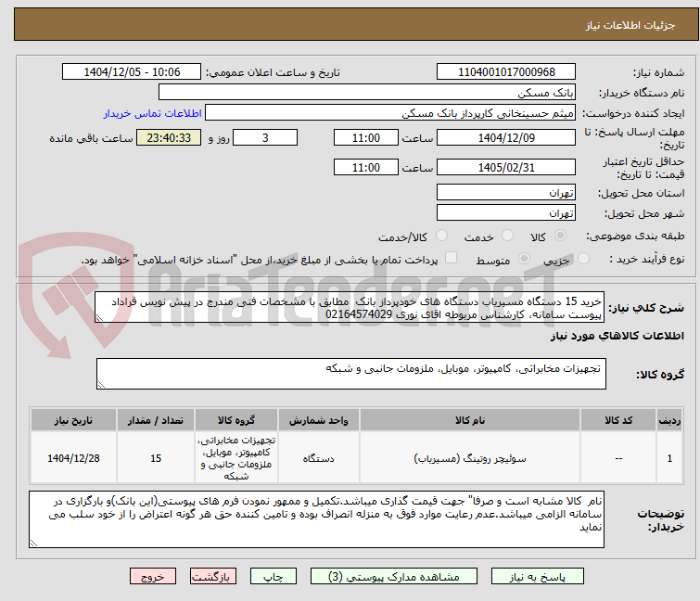Click resize handle of buyer notes area
Image resolution: width=700 pixels, height=601 pixels.
coord(34,543)
